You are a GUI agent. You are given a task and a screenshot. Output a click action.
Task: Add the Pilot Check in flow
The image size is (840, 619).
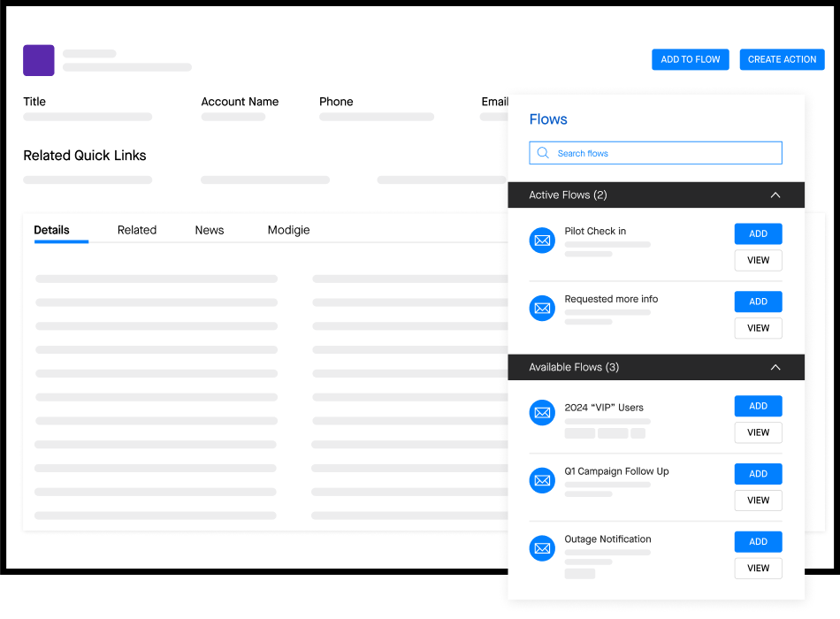(758, 233)
